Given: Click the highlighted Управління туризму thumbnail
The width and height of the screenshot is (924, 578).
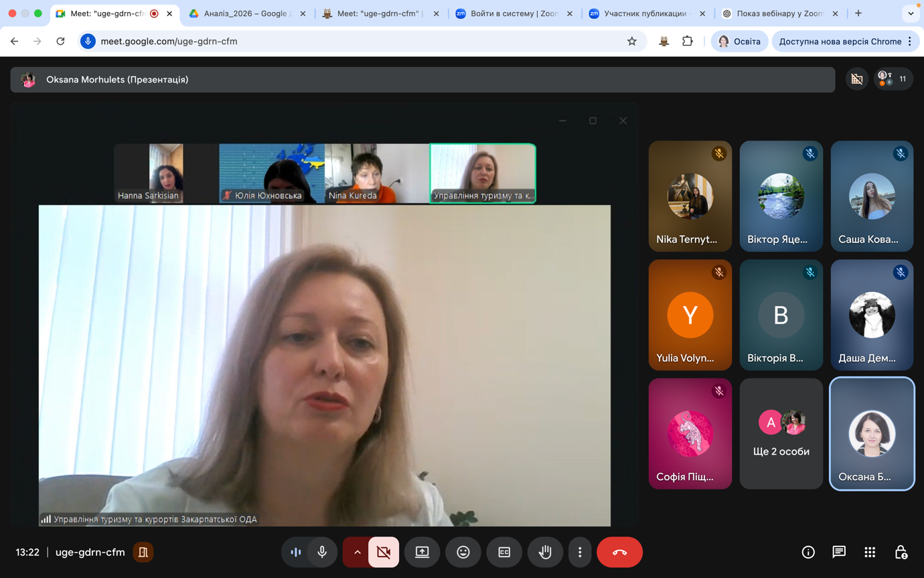Looking at the screenshot, I should 483,173.
